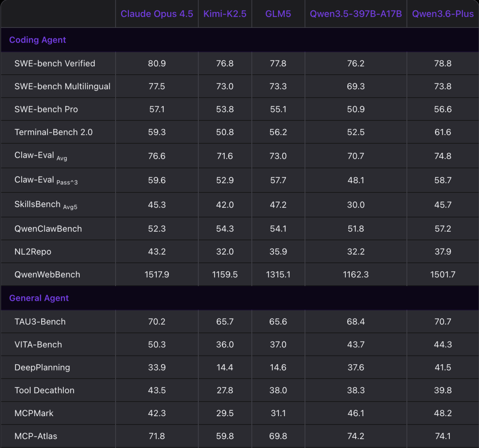Click the QwenClawBench row label
The image size is (479, 448).
tap(48, 229)
